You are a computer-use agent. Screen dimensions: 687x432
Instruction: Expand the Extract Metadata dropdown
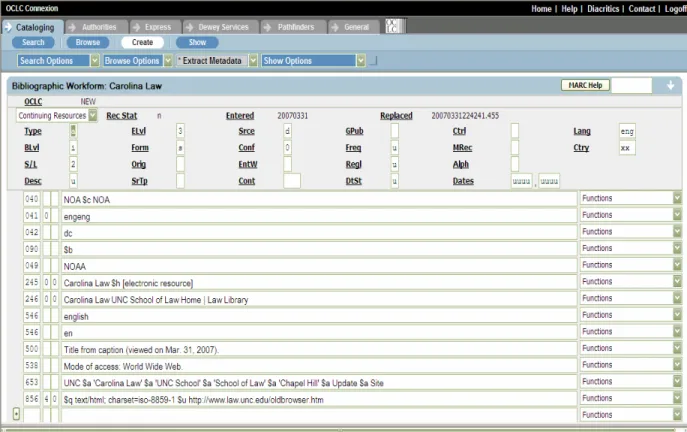tap(216, 60)
